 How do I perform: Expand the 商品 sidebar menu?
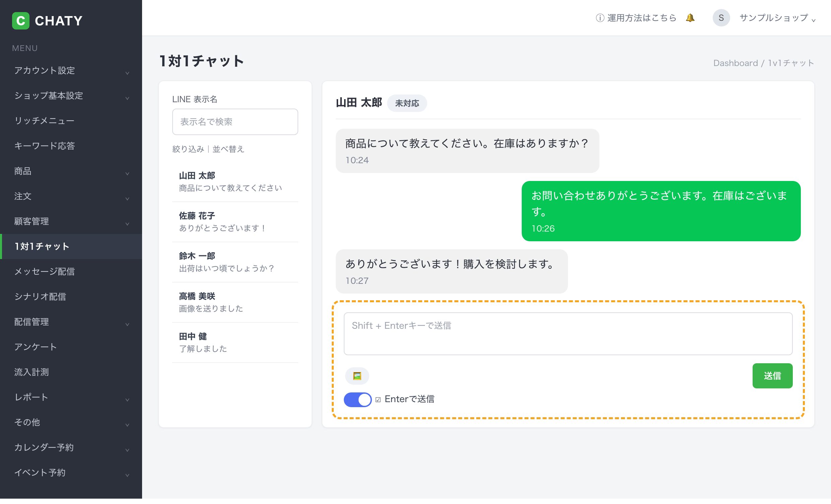71,171
